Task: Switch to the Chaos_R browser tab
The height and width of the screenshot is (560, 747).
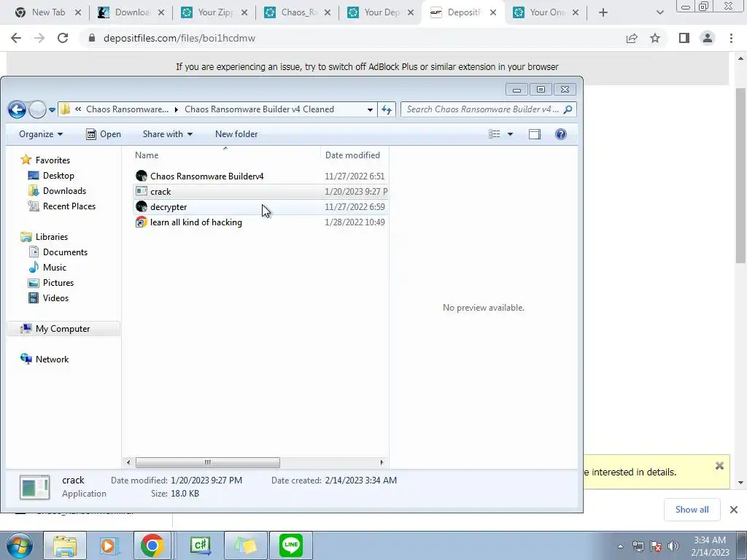Action: tap(298, 12)
